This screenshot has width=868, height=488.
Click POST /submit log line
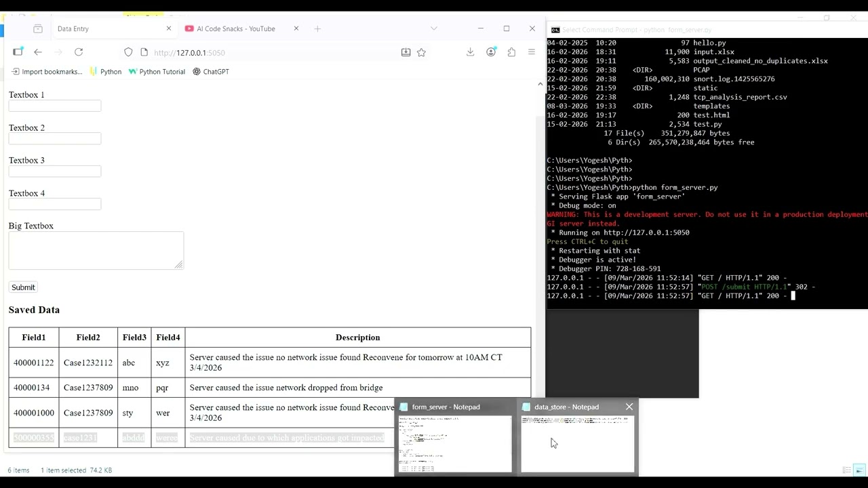pos(681,287)
